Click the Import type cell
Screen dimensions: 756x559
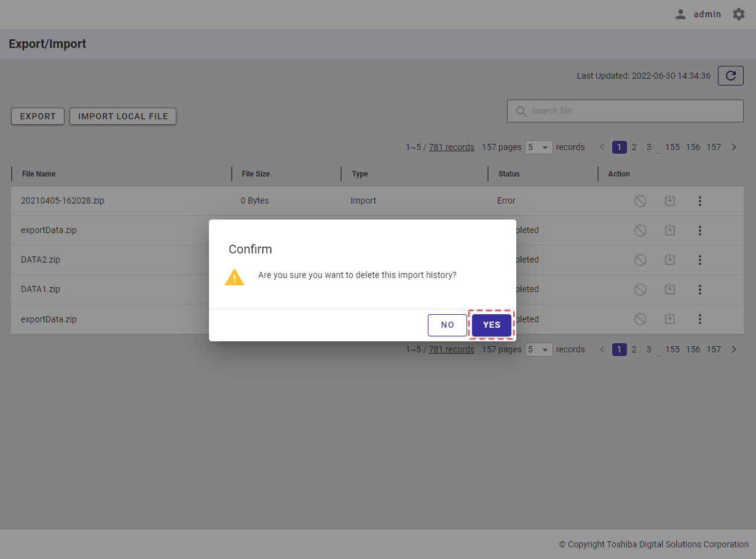pos(363,200)
